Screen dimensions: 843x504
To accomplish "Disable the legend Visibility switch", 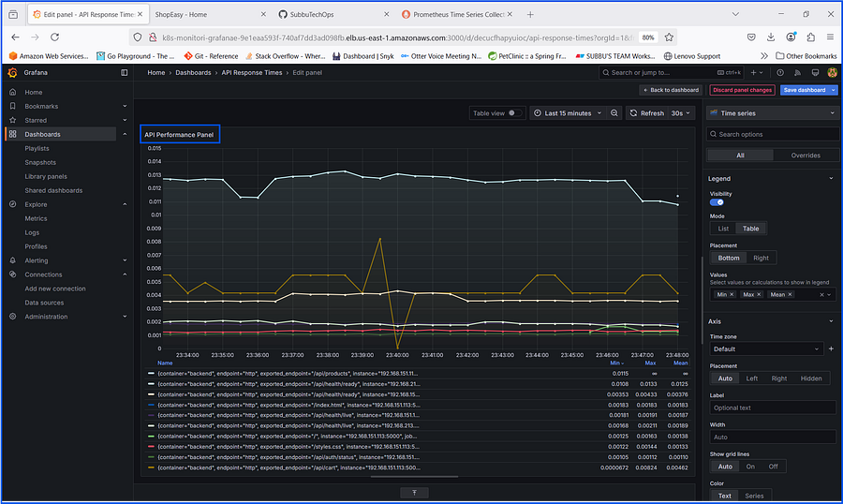I will (x=717, y=202).
